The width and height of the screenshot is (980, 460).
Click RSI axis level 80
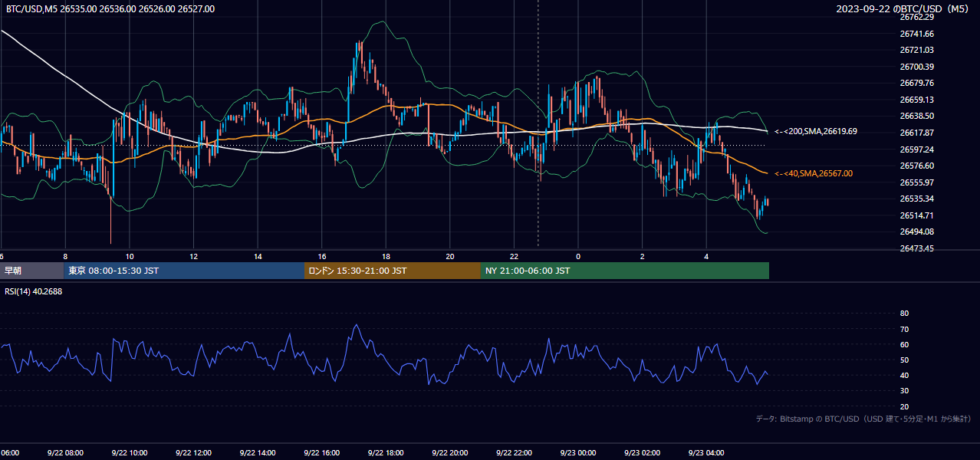904,314
